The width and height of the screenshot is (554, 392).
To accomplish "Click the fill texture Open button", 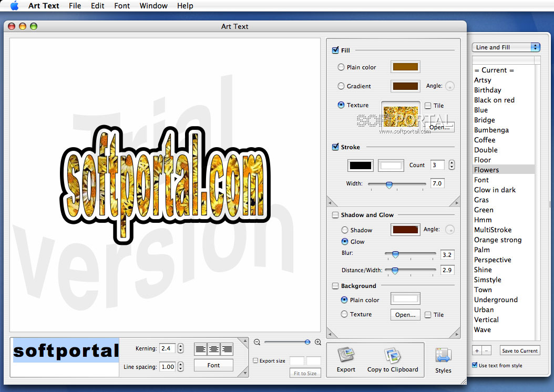I will point(439,127).
